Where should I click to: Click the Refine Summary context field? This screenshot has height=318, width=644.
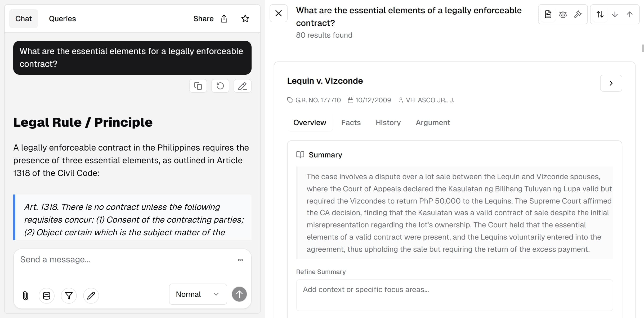point(454,295)
